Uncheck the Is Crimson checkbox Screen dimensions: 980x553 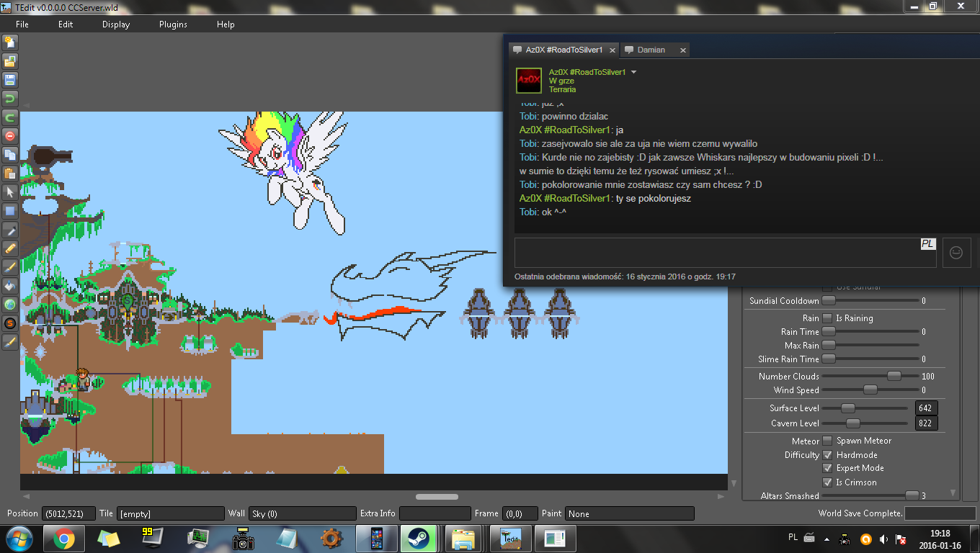coord(828,482)
